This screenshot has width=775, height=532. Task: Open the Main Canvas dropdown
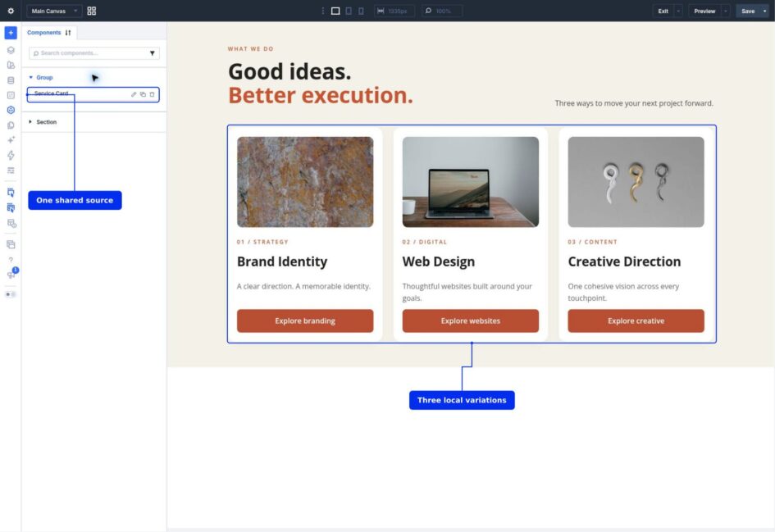(x=54, y=11)
